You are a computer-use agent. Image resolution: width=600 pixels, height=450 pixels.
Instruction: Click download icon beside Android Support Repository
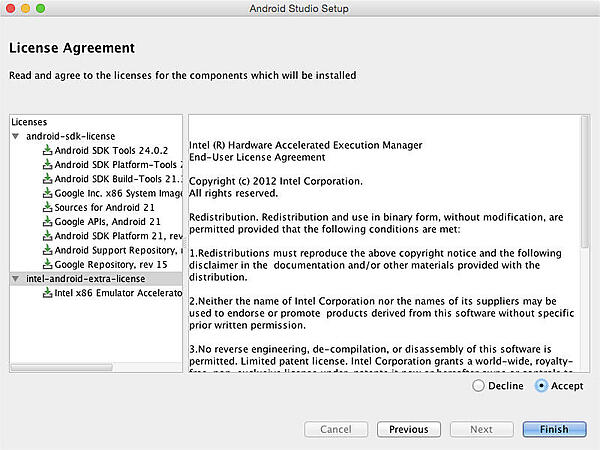click(x=47, y=250)
